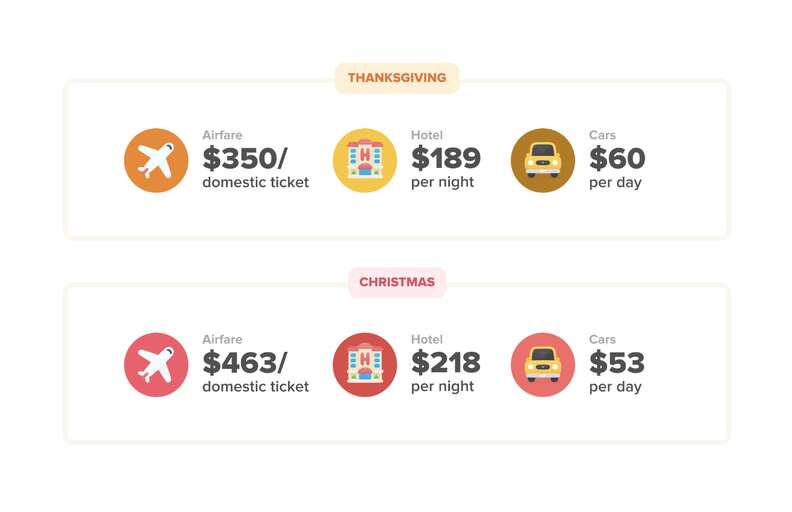The height and width of the screenshot is (512, 792).
Task: Click the Cars heading under Thanksgiving
Action: (602, 135)
